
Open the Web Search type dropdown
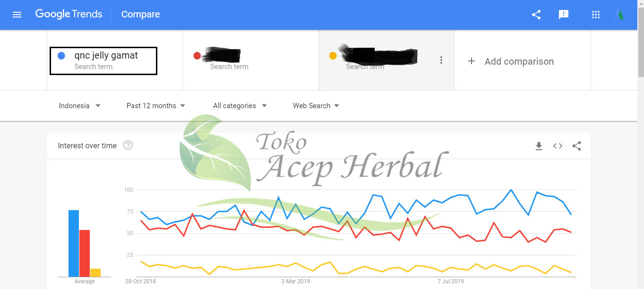point(316,106)
